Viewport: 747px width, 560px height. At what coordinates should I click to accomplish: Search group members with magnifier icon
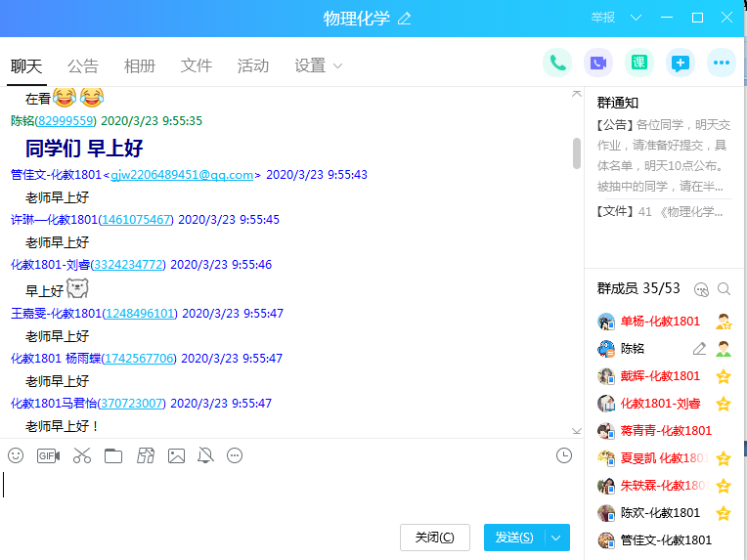click(x=725, y=288)
